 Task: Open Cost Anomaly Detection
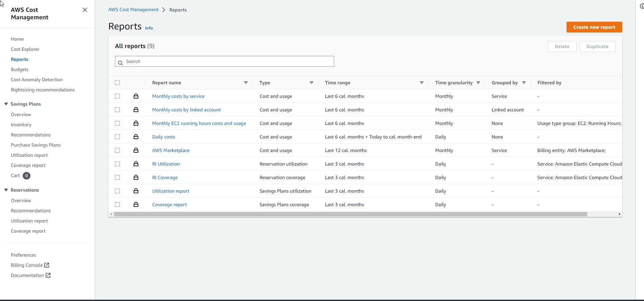37,80
